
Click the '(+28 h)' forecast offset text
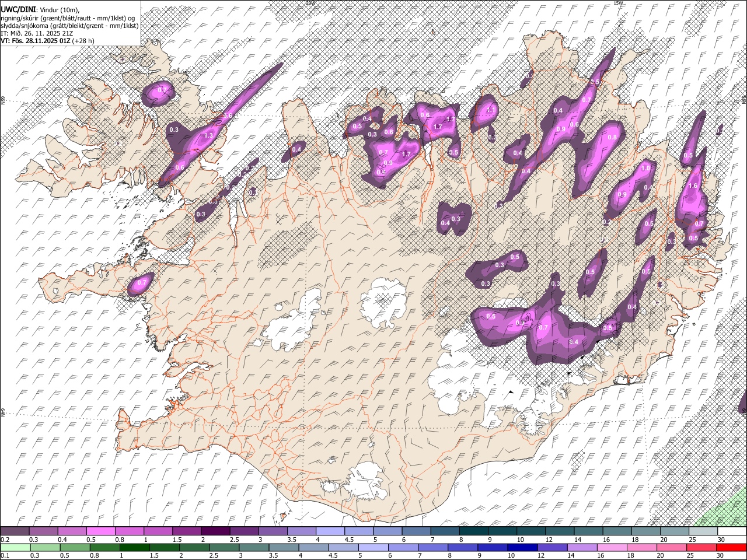pyautogui.click(x=83, y=41)
